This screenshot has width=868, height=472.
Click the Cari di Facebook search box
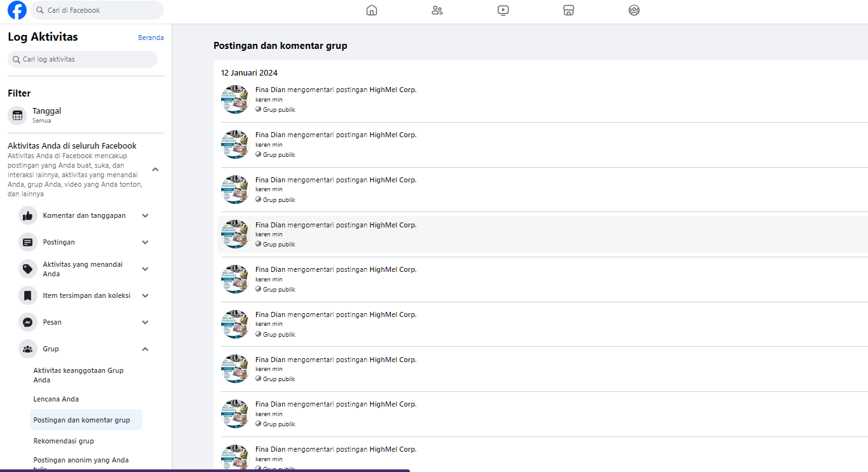click(x=97, y=10)
